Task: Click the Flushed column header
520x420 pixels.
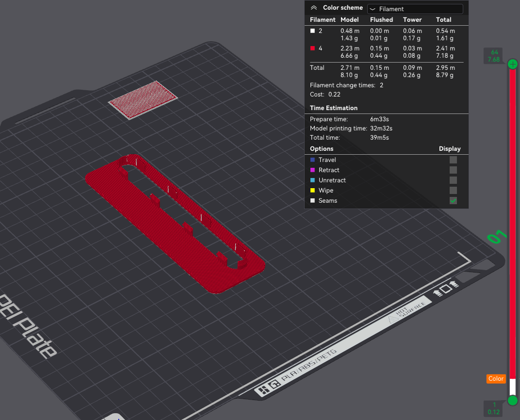Action: [x=381, y=20]
